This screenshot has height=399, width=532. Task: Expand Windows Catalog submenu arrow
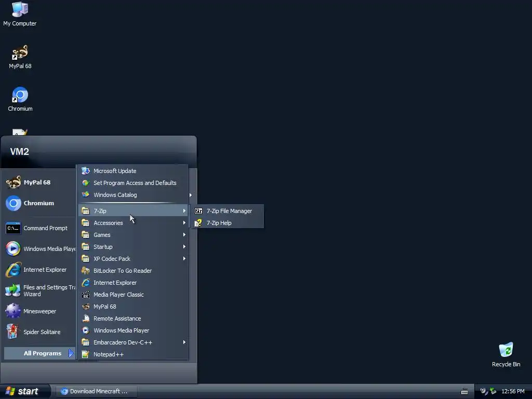(190, 195)
